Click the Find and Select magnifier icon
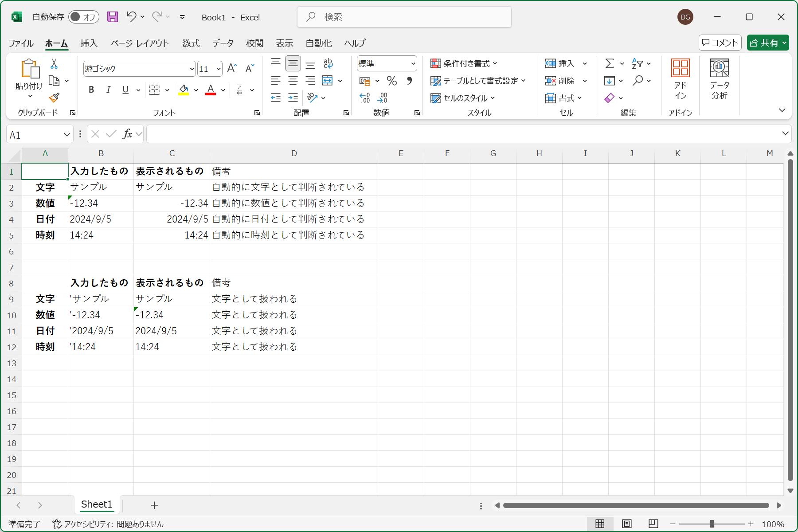The width and height of the screenshot is (798, 532). click(x=638, y=80)
